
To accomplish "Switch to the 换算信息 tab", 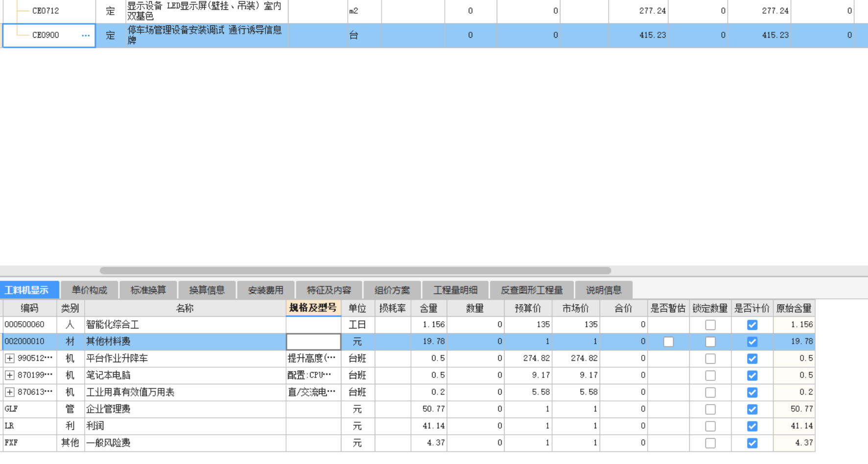I will 207,290.
